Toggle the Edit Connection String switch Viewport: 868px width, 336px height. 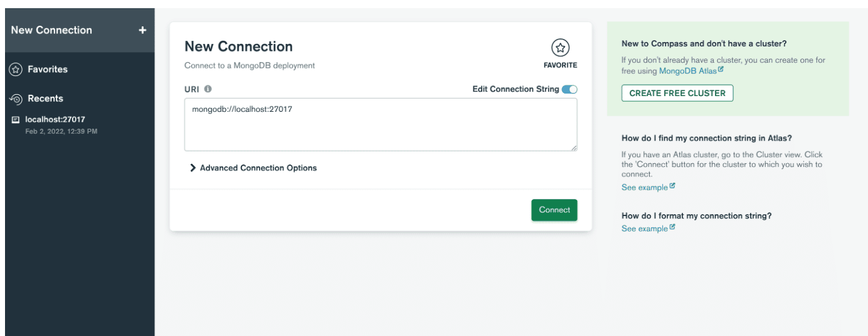(x=569, y=89)
